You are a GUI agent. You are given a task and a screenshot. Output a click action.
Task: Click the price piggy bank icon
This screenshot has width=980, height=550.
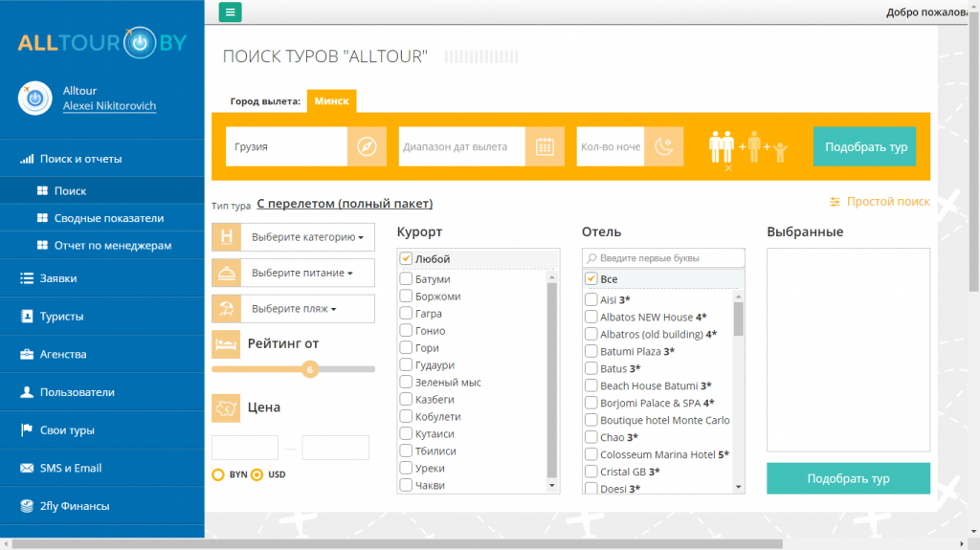coord(226,408)
